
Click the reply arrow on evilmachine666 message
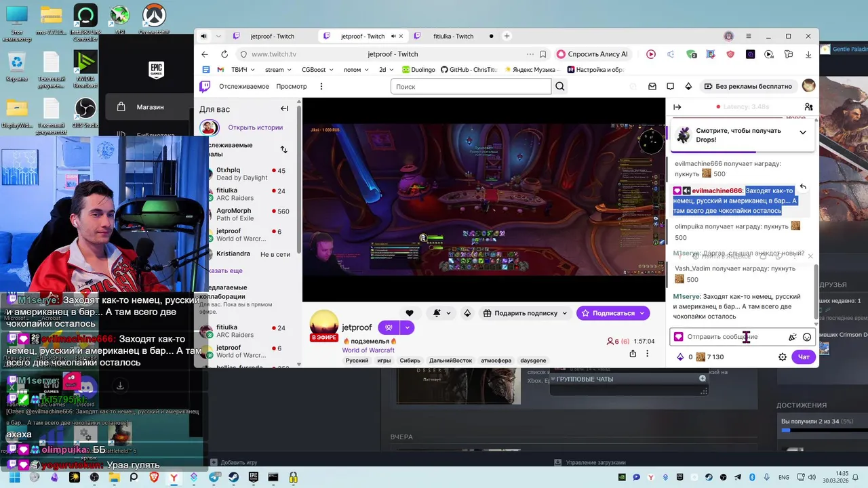coord(803,187)
